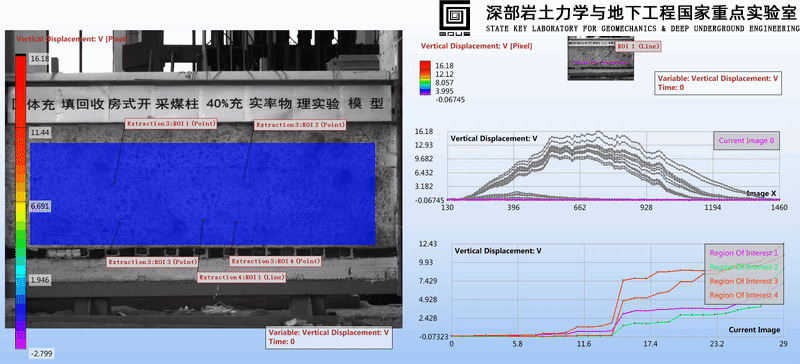Viewport: 800px width, 364px height.
Task: Click the Chinese banner text on the physical model
Action: click(197, 104)
